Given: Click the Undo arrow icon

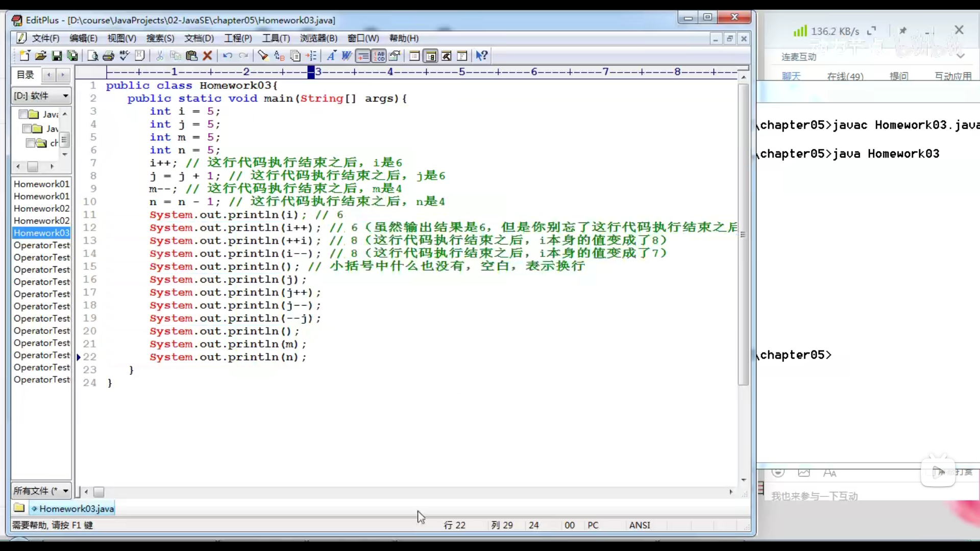Looking at the screenshot, I should tap(228, 56).
